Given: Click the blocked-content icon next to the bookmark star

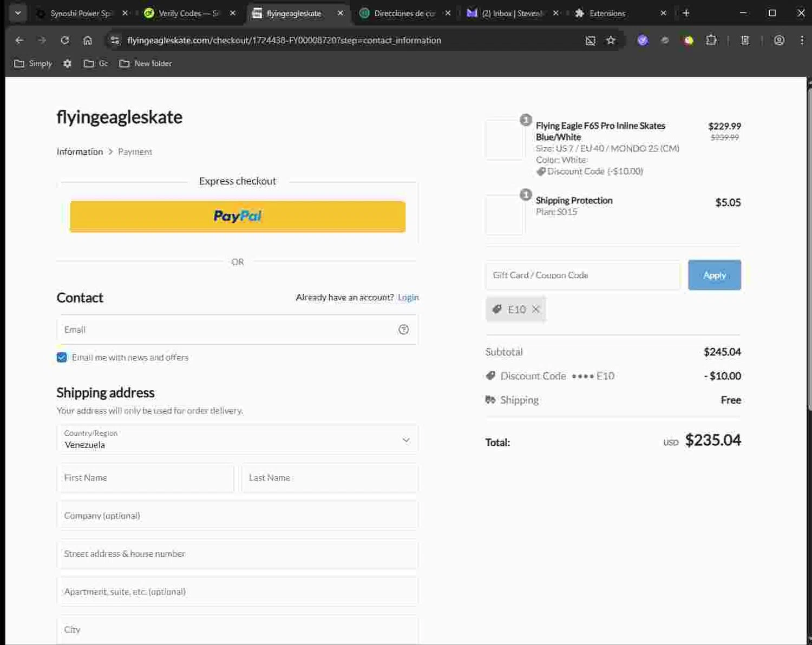Looking at the screenshot, I should (x=590, y=40).
